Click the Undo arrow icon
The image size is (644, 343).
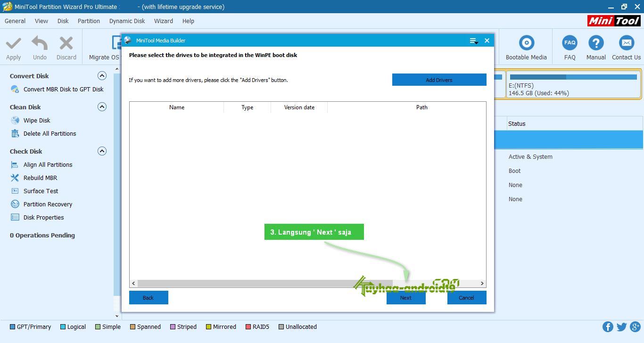40,43
